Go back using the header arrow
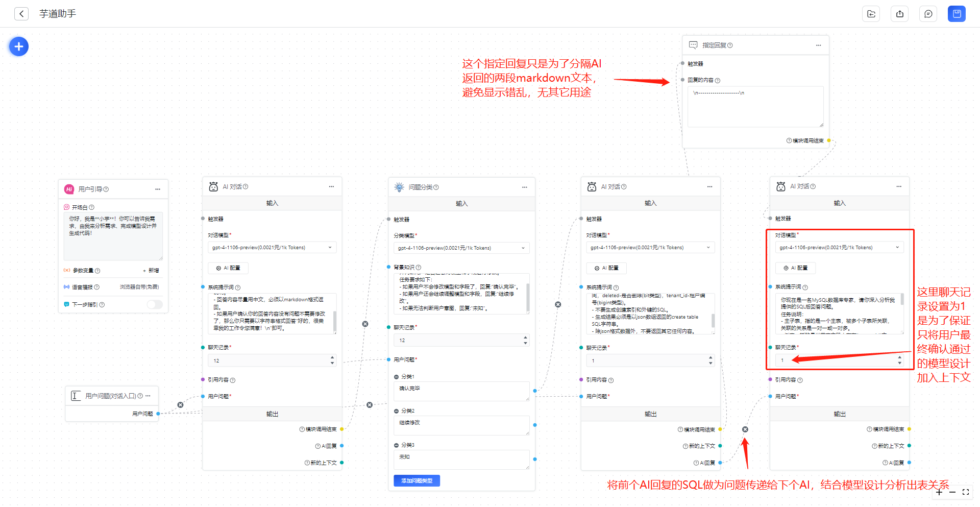The width and height of the screenshot is (980, 507). tap(21, 14)
